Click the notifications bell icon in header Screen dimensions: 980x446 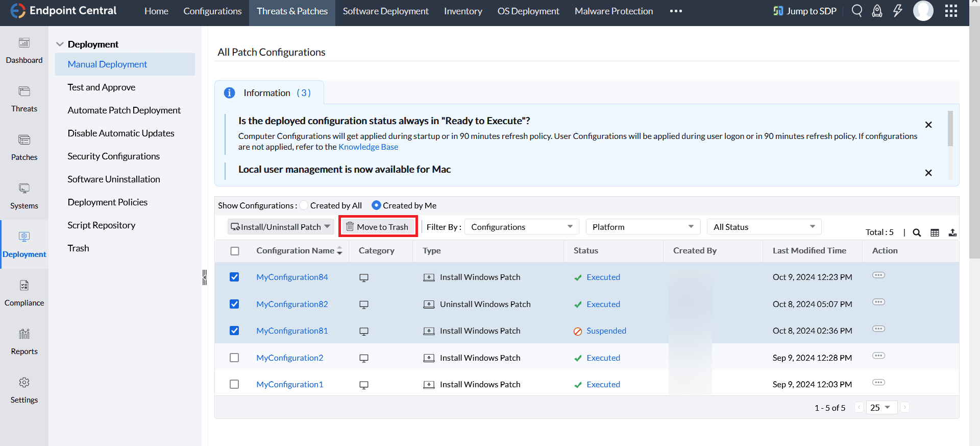coord(877,11)
